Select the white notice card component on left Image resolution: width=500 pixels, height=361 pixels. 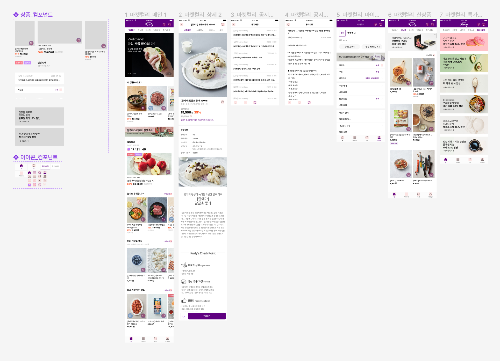tap(39, 78)
